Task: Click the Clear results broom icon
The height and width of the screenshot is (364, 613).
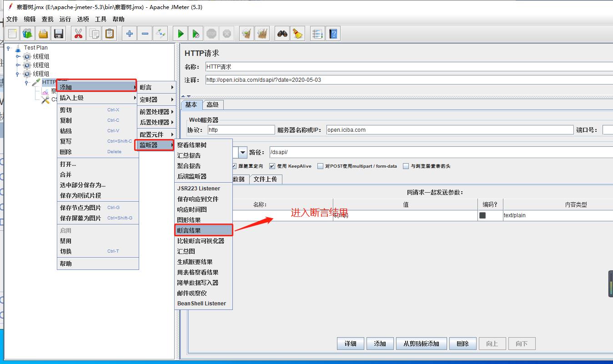Action: [246, 34]
